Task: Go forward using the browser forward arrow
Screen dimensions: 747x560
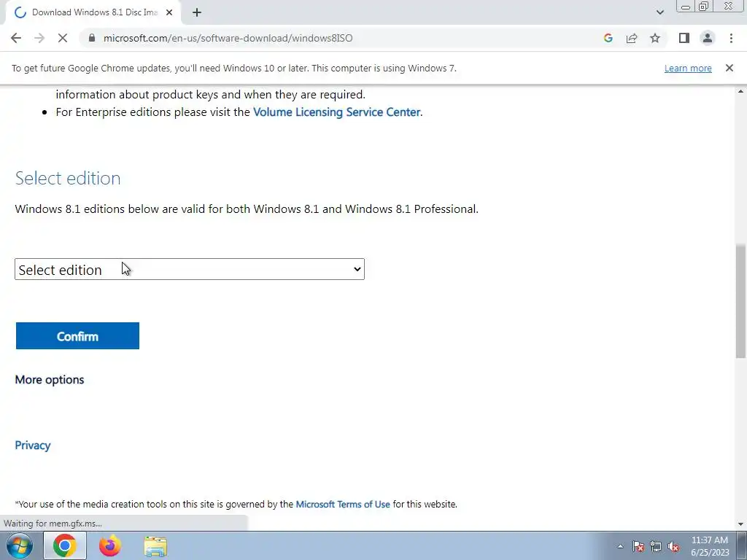Action: [39, 38]
